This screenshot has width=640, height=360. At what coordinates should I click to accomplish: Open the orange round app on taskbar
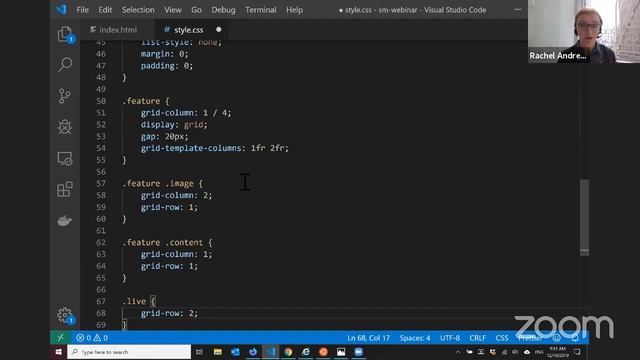click(323, 352)
